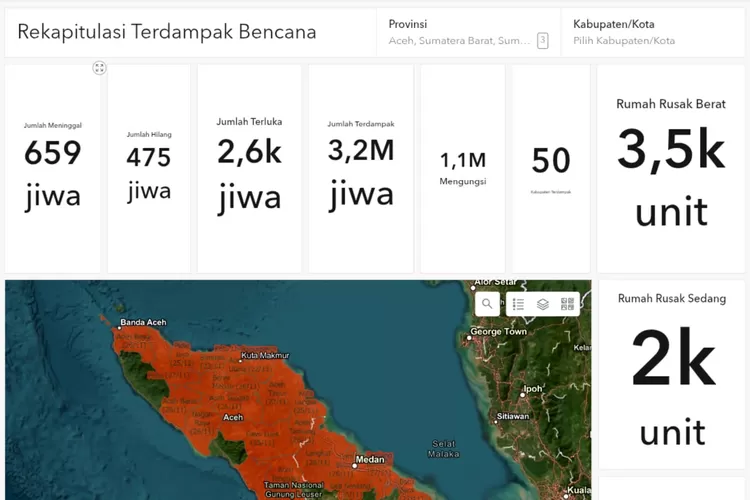The image size is (750, 500).
Task: Click Kuta Makmur label on map
Action: (x=265, y=356)
